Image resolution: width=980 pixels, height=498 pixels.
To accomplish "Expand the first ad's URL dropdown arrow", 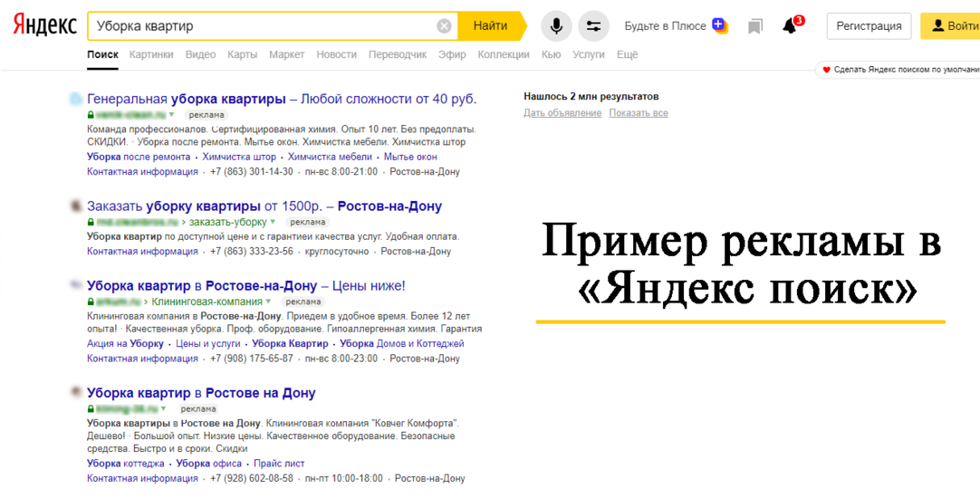I will click(x=172, y=115).
